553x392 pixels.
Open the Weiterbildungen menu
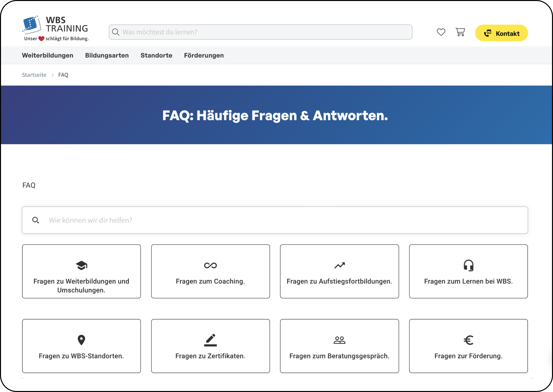tap(48, 55)
